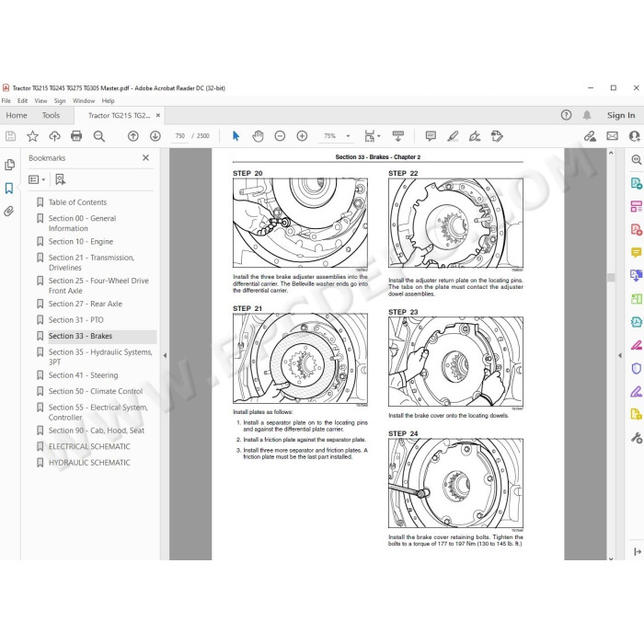This screenshot has width=644, height=644.
Task: Open the Export PDF tool in the right pane
Action: [637, 183]
